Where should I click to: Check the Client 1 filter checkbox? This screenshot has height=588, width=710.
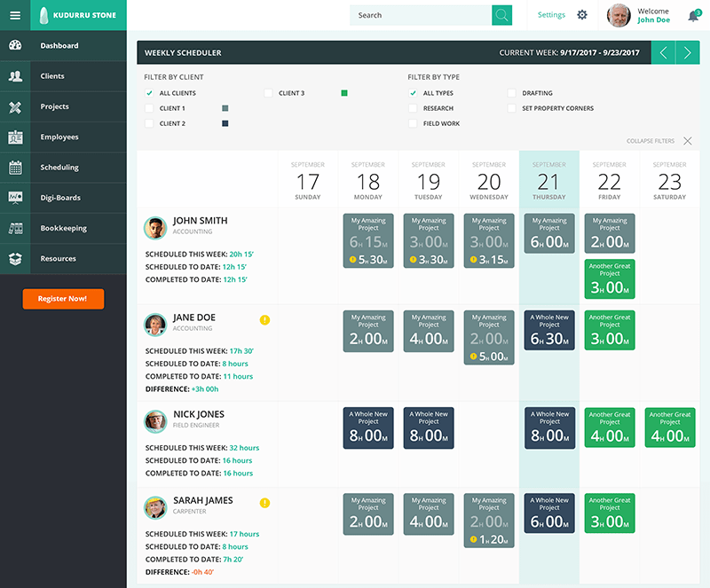[x=149, y=108]
